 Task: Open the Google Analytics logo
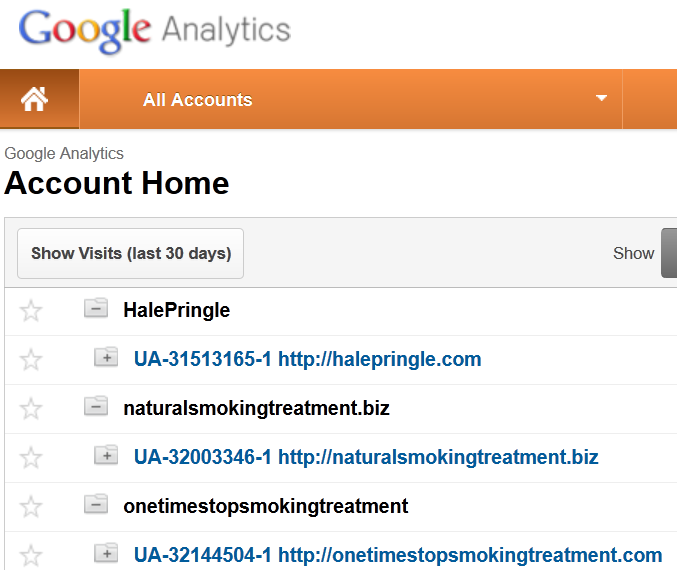click(155, 30)
